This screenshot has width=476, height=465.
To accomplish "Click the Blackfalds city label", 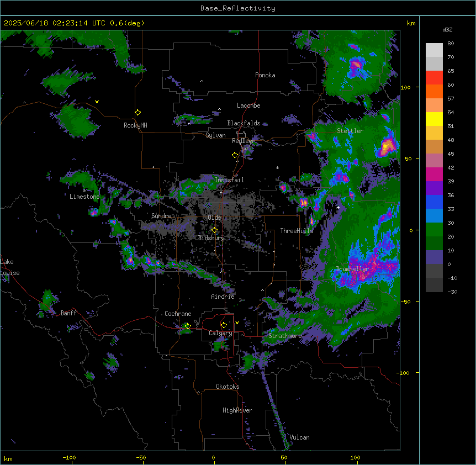I will pos(244,123).
